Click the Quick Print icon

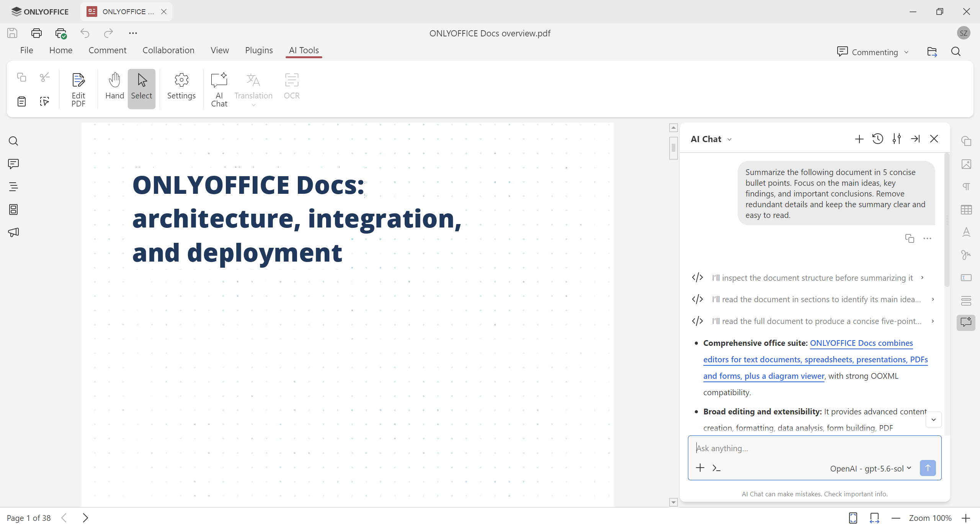[x=61, y=33]
